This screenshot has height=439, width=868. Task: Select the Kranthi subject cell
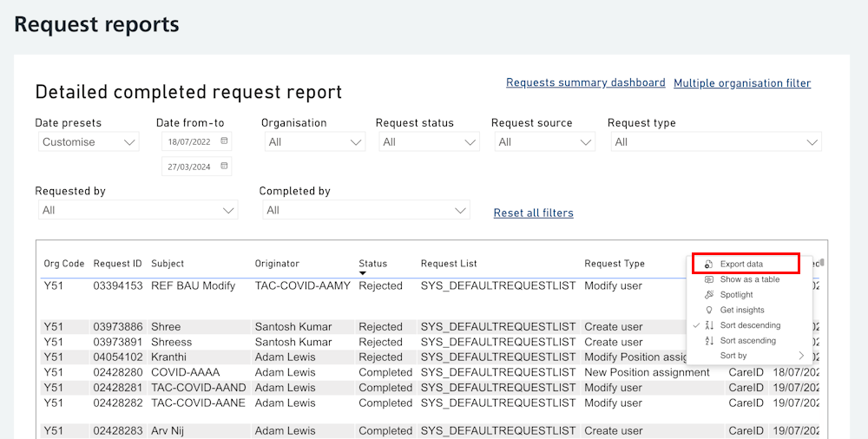point(169,357)
